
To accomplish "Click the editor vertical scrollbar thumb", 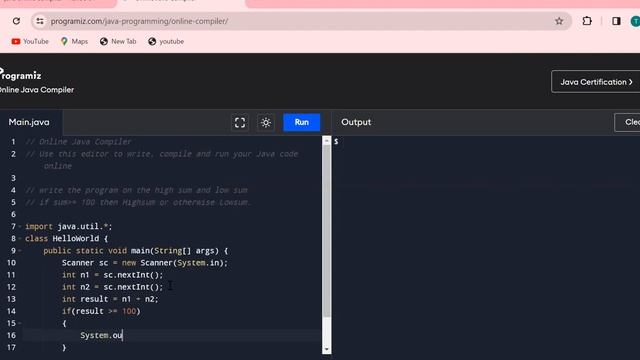I will point(327,231).
